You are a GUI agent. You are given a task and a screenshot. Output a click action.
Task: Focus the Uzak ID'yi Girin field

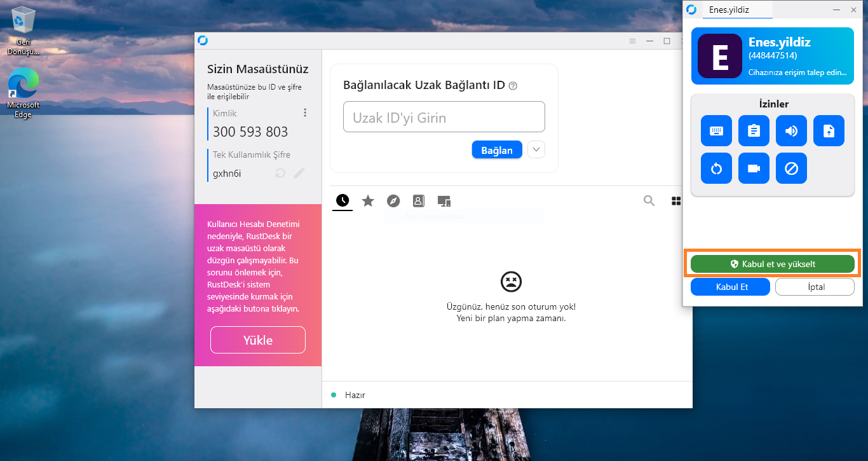tap(444, 117)
